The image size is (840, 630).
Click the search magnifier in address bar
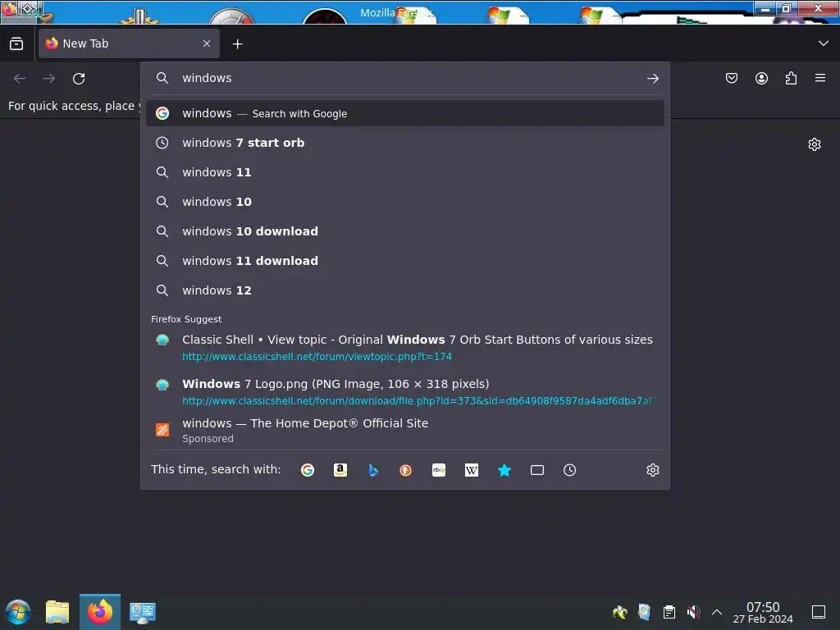click(162, 78)
